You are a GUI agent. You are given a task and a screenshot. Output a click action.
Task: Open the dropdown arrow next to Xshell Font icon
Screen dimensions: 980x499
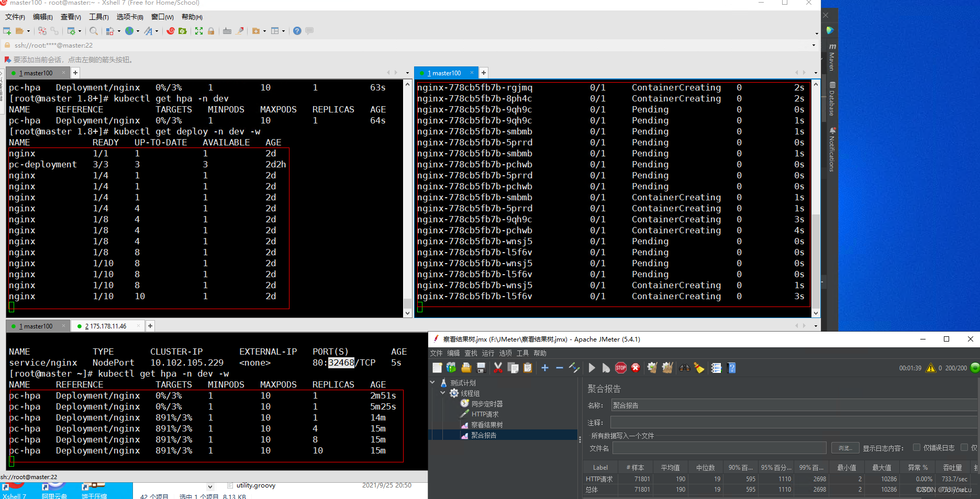(x=157, y=31)
